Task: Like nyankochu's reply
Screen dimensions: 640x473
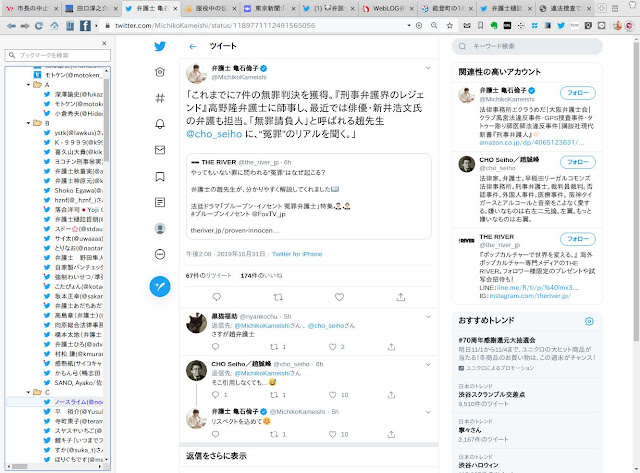Action: [x=333, y=347]
